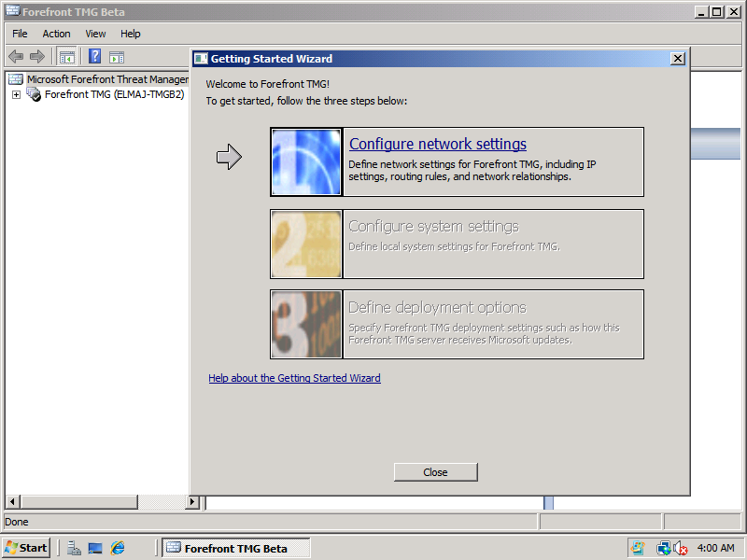Viewport: 747px width, 560px height.
Task: Open Server Manager from quick launch
Action: coord(74,548)
